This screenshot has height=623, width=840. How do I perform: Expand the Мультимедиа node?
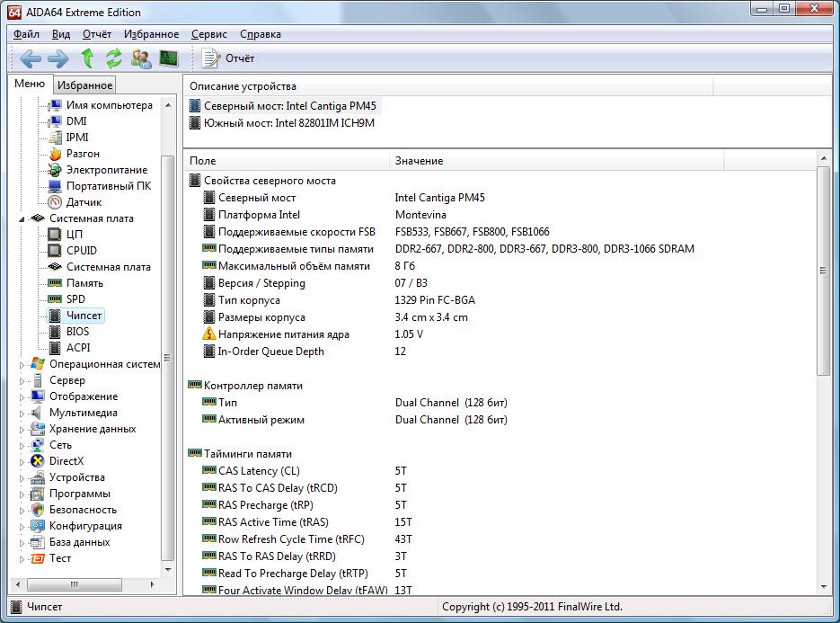(x=22, y=413)
